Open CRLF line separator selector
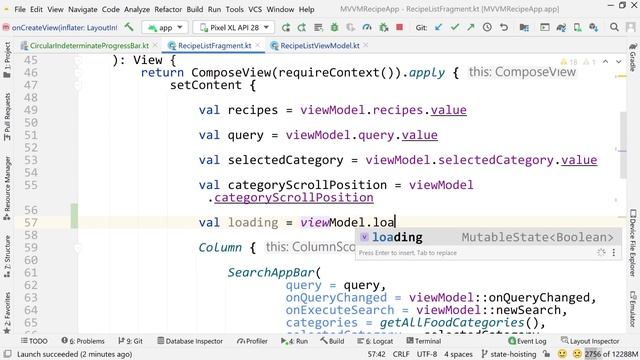The image size is (640, 360). (x=401, y=354)
